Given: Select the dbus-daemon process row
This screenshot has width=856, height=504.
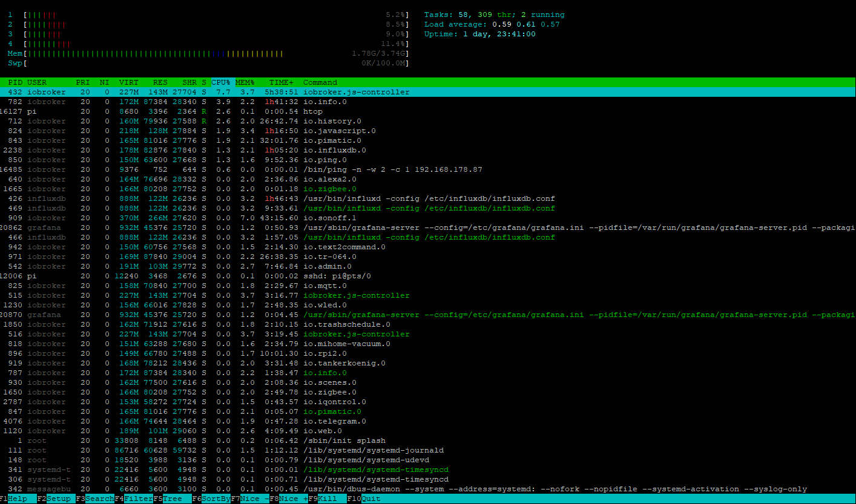Looking at the screenshot, I should pyautogui.click(x=428, y=489).
